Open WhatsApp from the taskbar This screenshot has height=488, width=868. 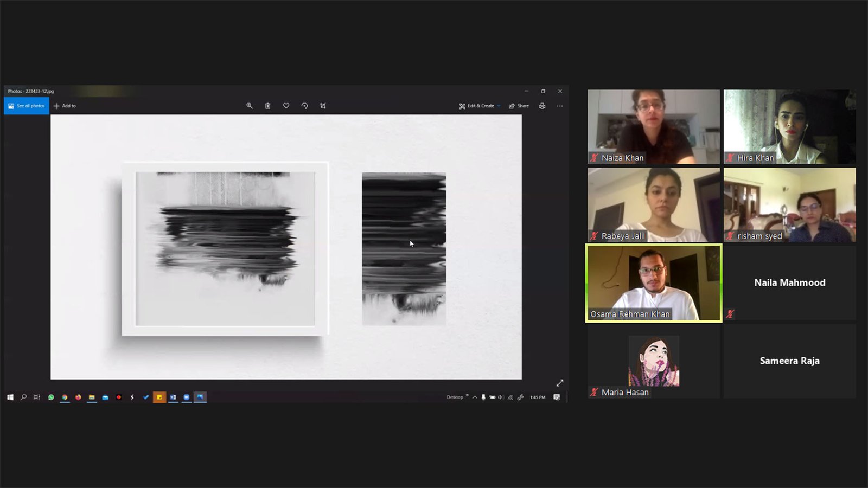(x=51, y=397)
